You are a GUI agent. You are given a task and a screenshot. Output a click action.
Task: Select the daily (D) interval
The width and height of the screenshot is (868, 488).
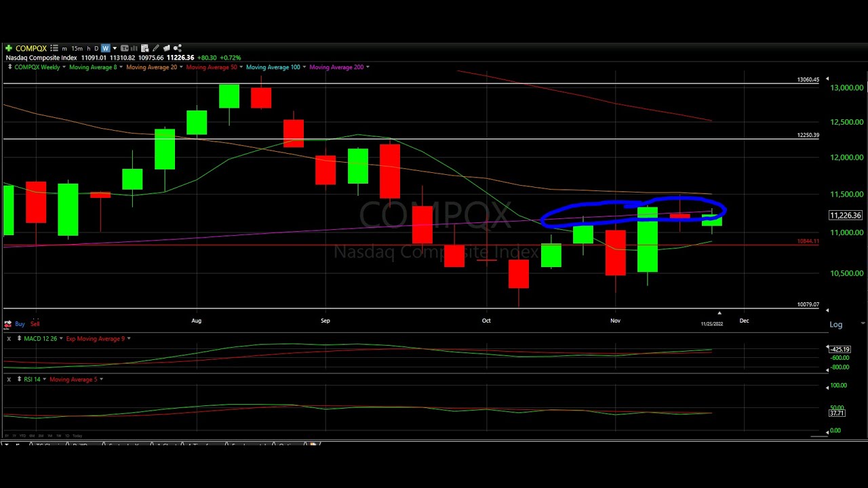coord(96,48)
